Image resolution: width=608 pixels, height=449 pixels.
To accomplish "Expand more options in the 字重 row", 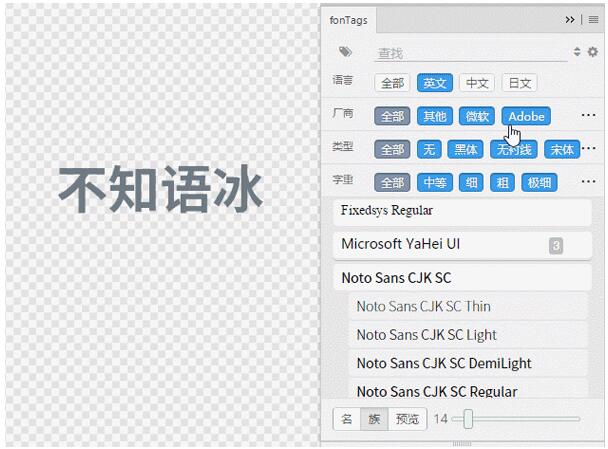I will point(588,181).
